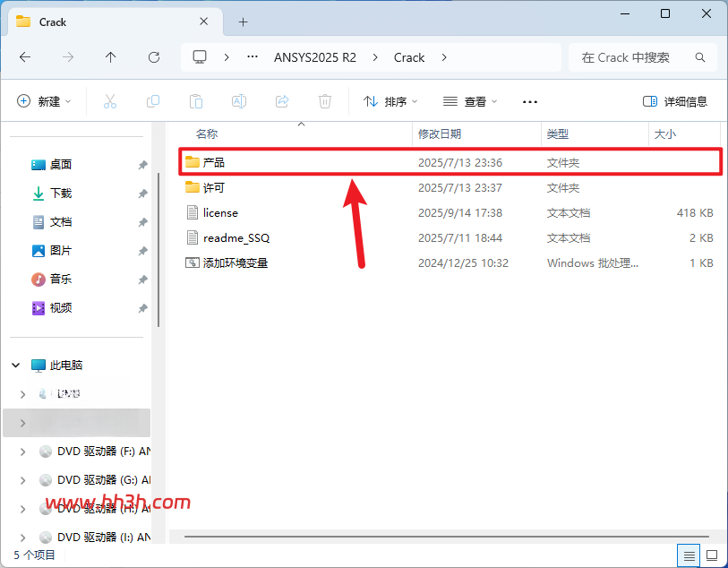Open Pictures (图片) in sidebar
728x568 pixels.
click(60, 250)
